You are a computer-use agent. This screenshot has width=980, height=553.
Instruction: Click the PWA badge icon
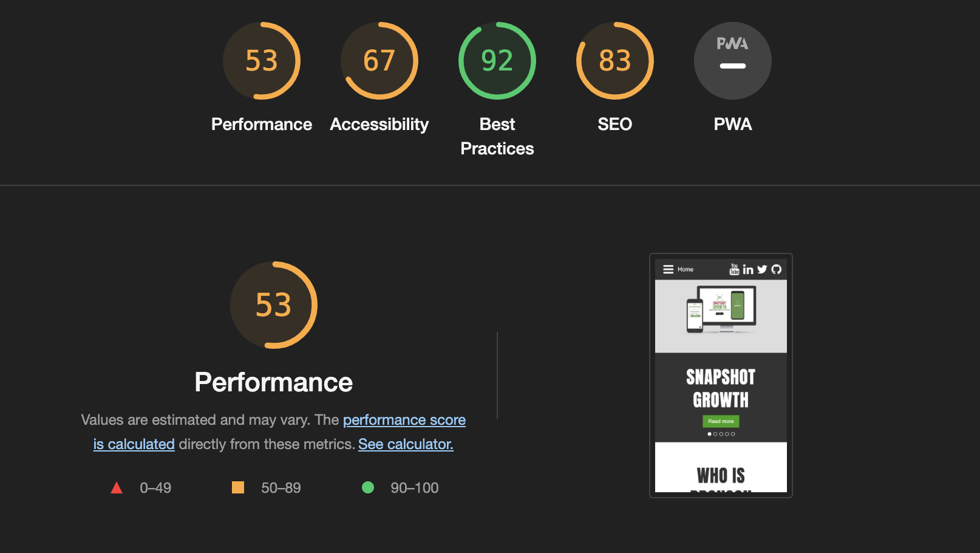[733, 61]
